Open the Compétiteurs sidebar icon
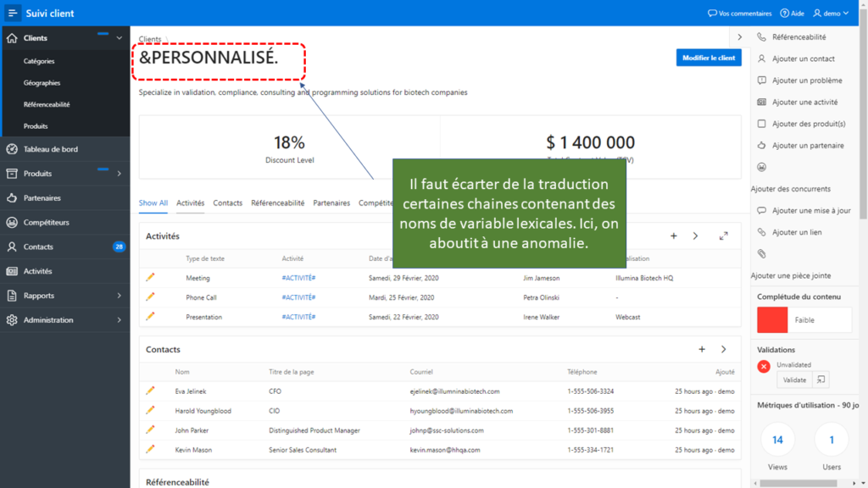The height and width of the screenshot is (488, 868). point(12,223)
